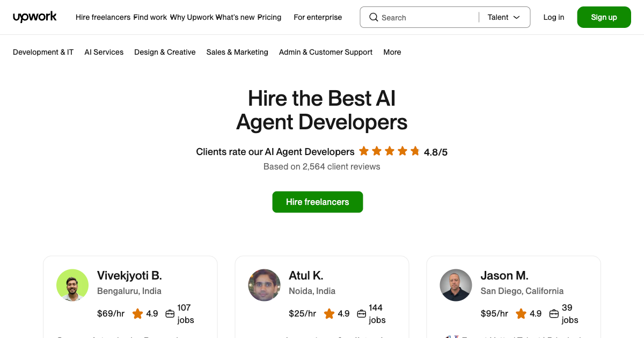This screenshot has width=644, height=338.
Task: Click the fifth star in the client rating row
Action: [x=415, y=151]
